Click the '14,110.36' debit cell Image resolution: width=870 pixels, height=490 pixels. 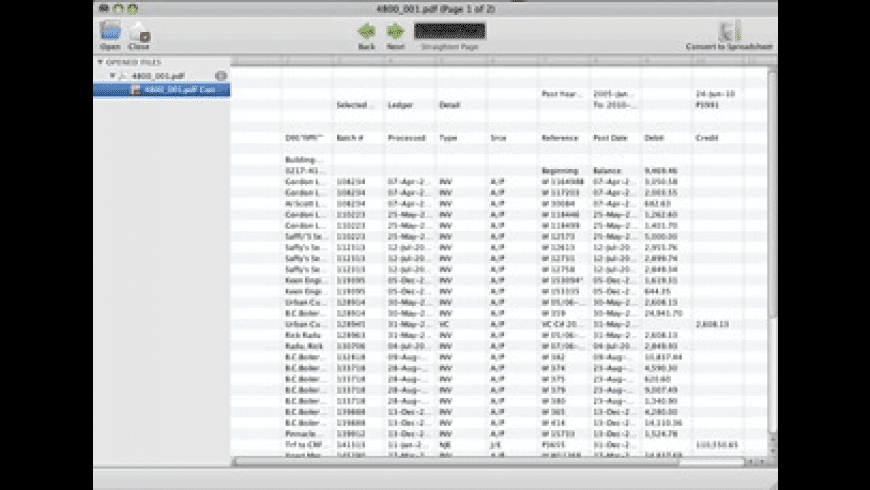pos(663,423)
